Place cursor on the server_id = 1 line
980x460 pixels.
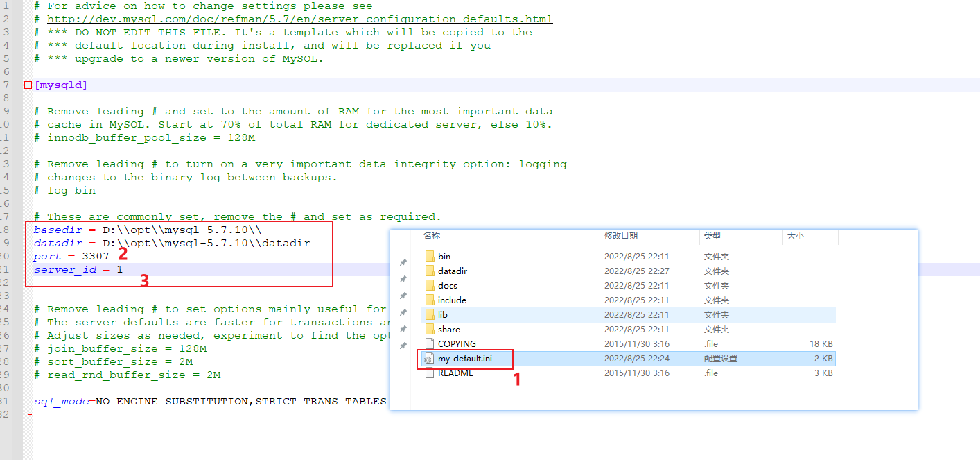click(78, 270)
